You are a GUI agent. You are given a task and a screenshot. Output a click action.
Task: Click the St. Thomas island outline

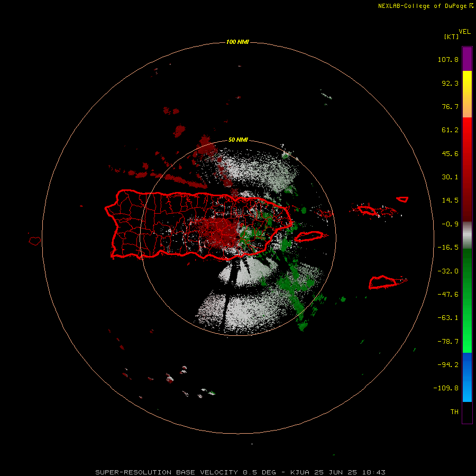pyautogui.click(x=367, y=210)
